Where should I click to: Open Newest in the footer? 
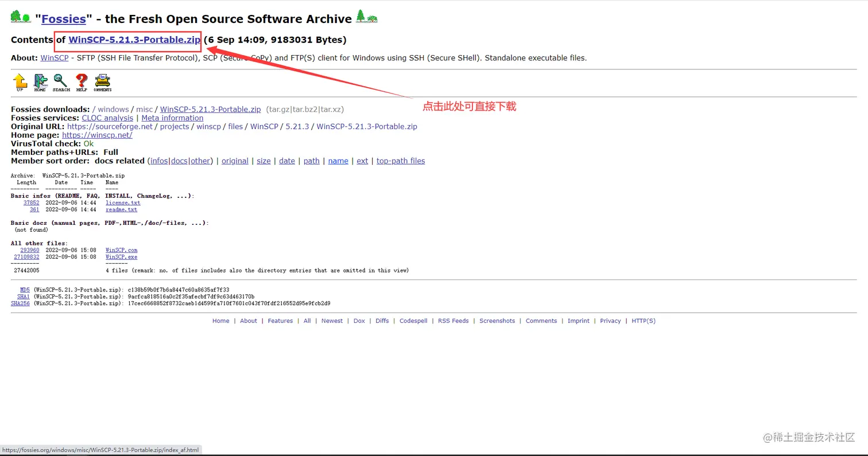332,321
